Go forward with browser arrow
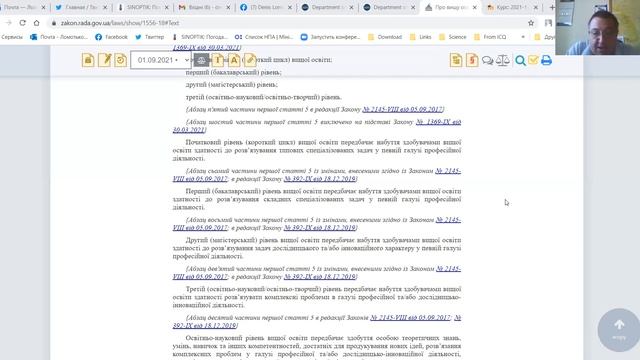 9,23
